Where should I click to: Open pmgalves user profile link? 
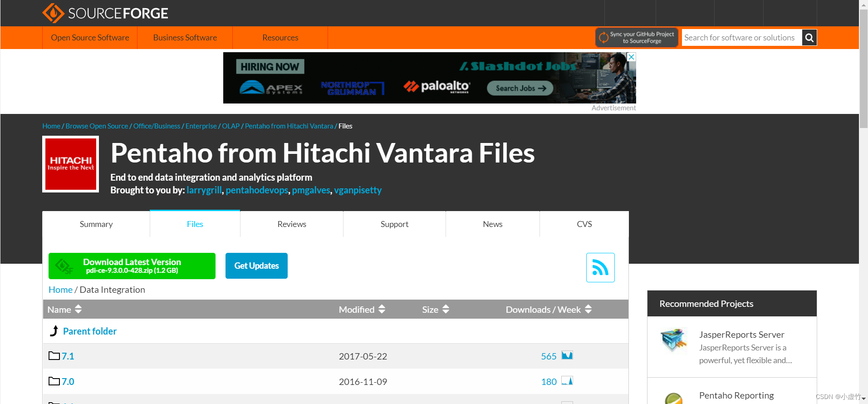pyautogui.click(x=311, y=190)
